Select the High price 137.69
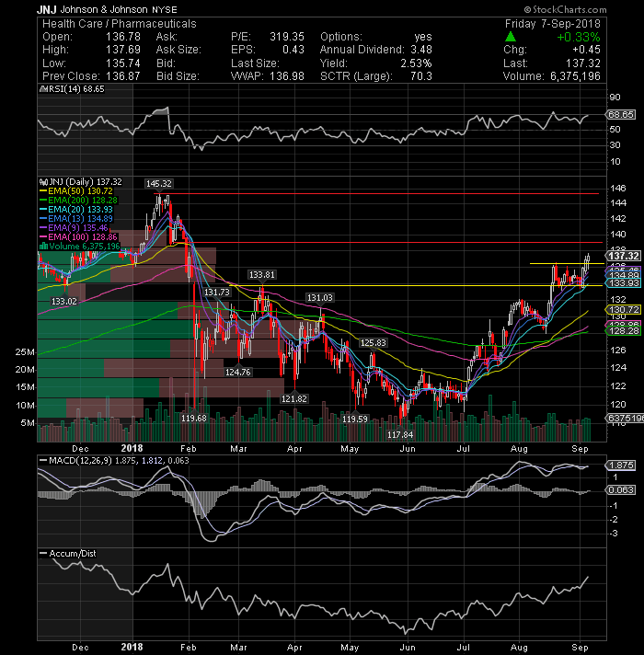The image size is (644, 655). click(x=123, y=50)
